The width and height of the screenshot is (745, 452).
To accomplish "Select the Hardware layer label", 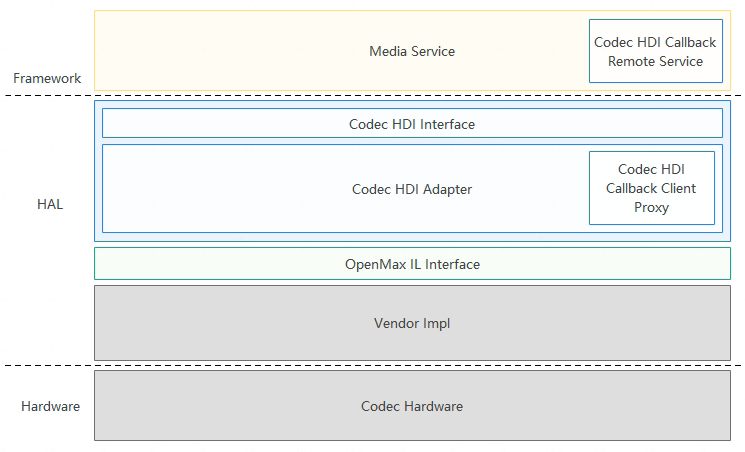I will pos(50,406).
